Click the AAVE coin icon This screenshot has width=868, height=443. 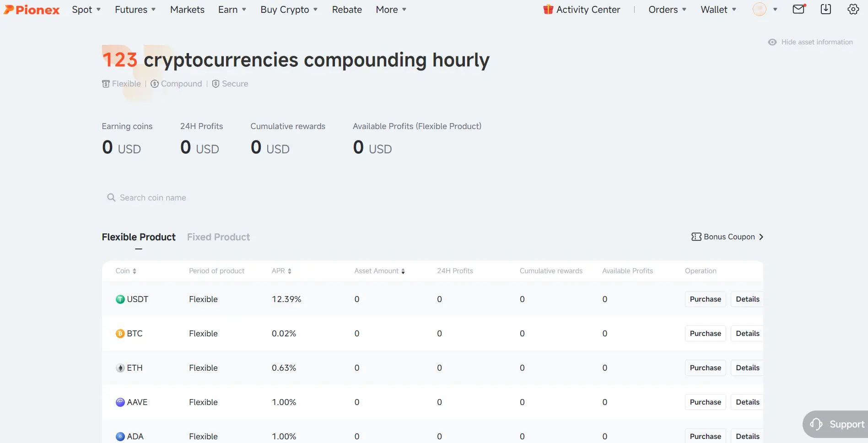click(x=120, y=402)
